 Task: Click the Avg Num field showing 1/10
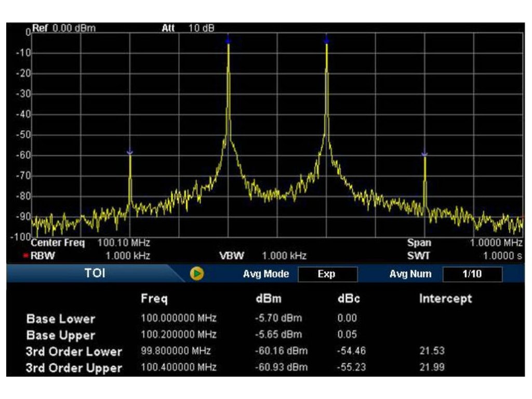tap(472, 274)
